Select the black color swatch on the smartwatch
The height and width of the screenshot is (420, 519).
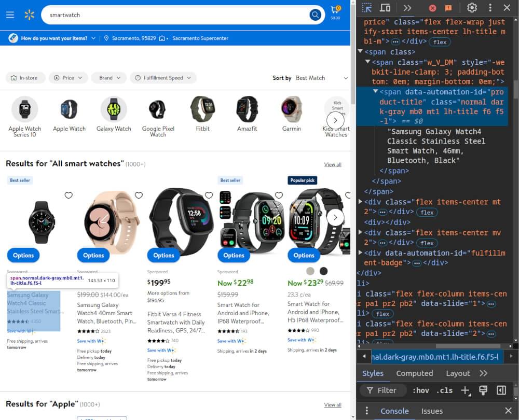324,270
